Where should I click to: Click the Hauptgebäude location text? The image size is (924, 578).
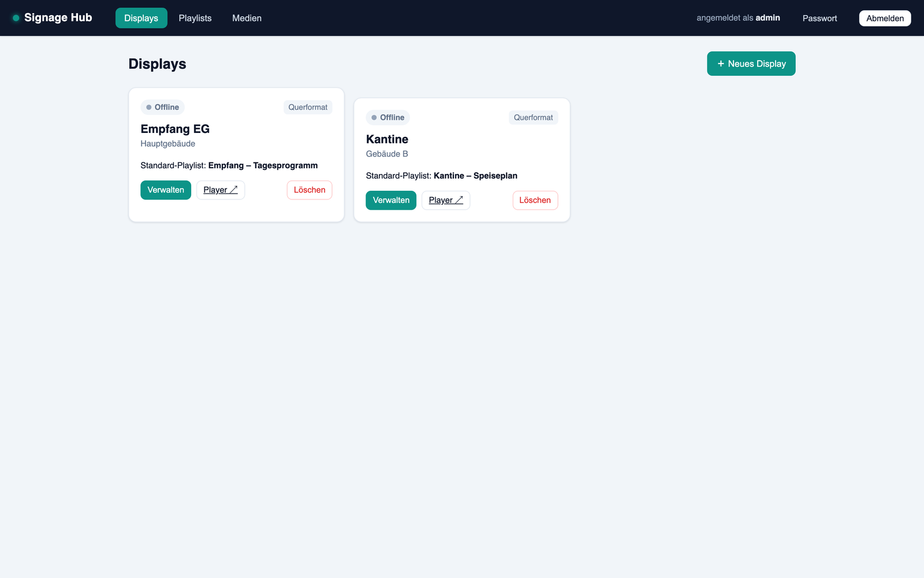[x=168, y=143]
